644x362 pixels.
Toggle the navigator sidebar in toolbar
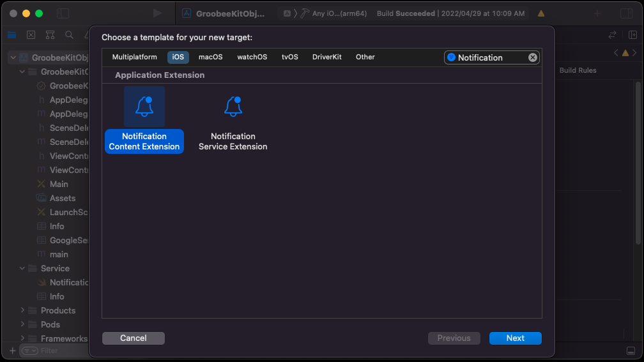pos(63,13)
